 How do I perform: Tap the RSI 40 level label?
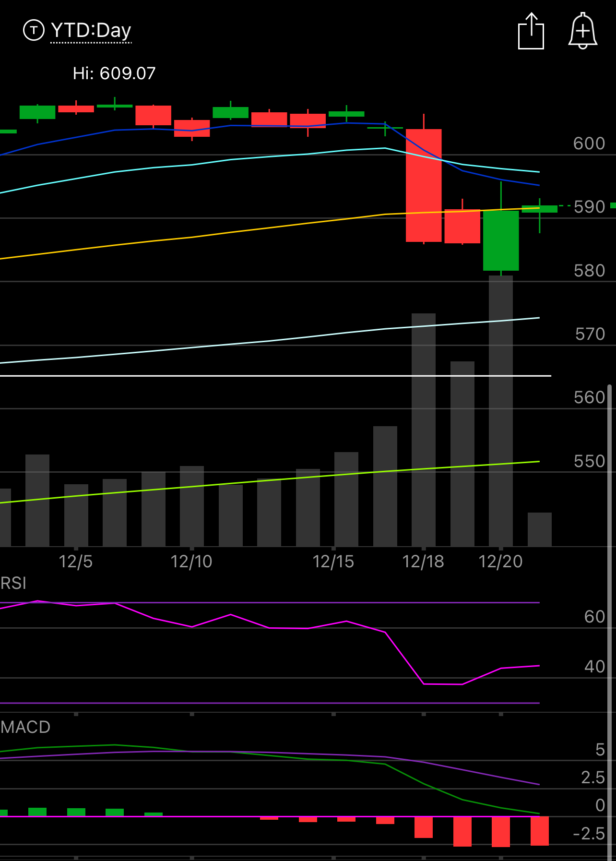coord(594,667)
